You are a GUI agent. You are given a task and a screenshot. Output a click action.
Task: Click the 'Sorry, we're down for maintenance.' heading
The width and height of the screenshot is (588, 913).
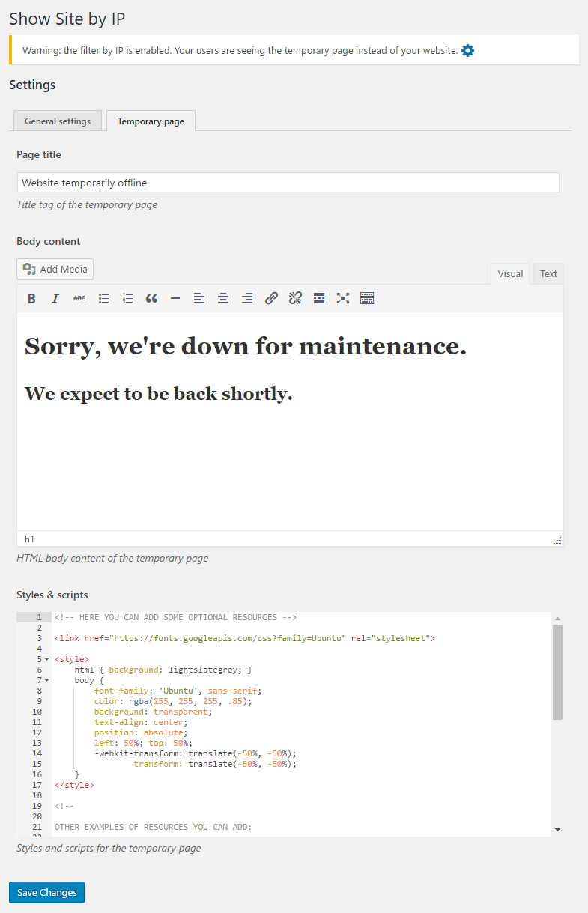click(x=246, y=346)
